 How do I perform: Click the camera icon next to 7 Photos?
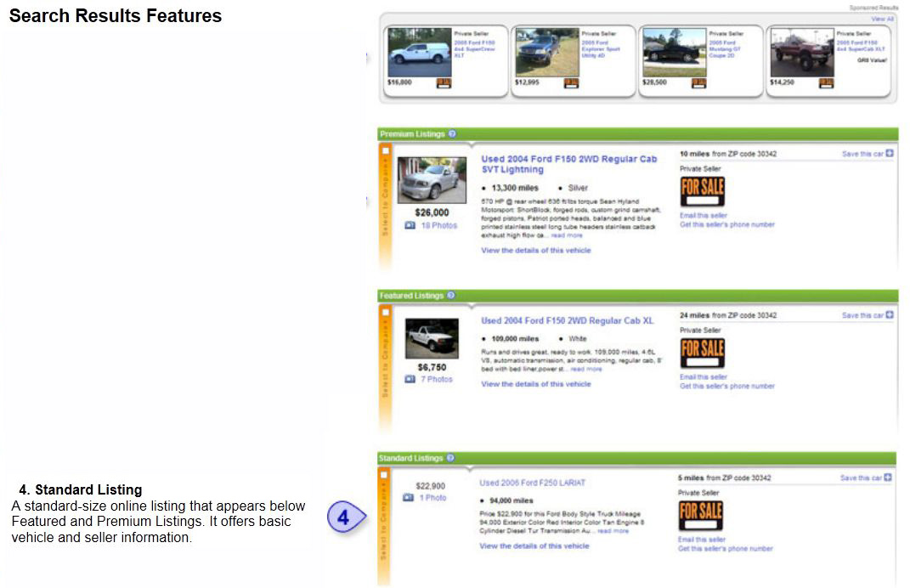[x=410, y=379]
